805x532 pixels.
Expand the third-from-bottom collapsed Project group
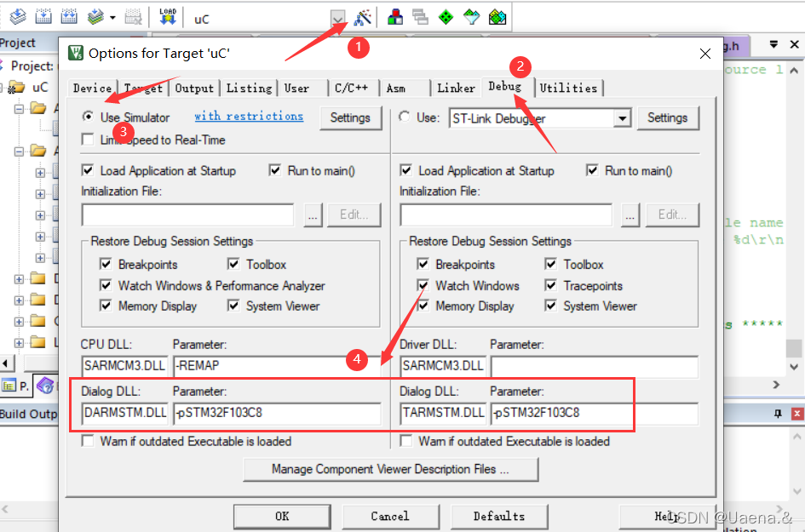click(x=19, y=300)
